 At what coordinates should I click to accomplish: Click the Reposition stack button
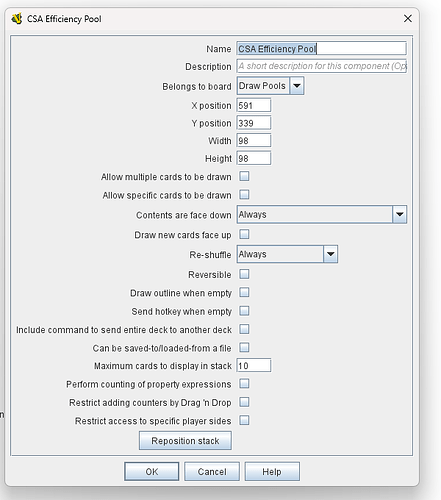coord(185,441)
